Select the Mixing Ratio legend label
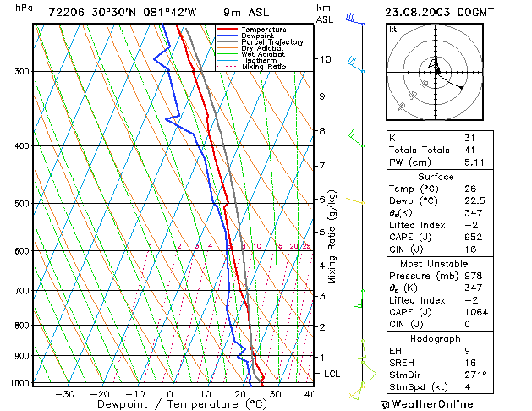 [264, 67]
